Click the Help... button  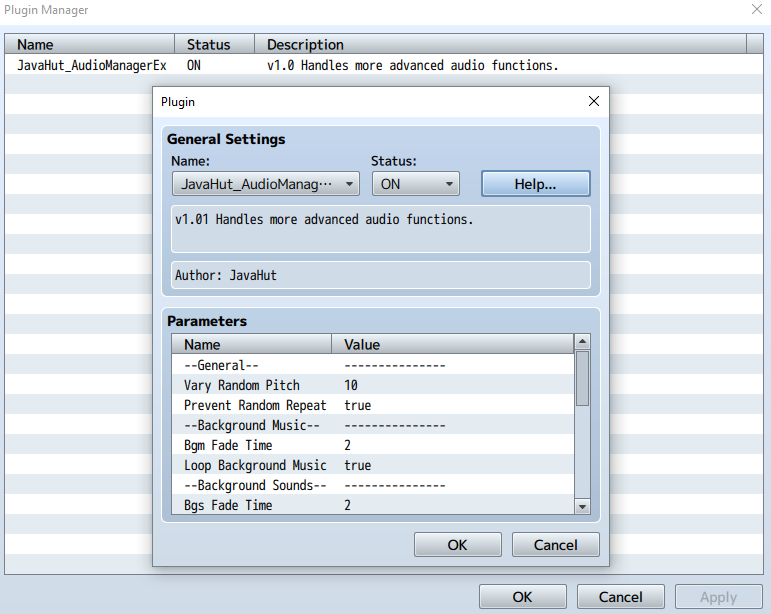pyautogui.click(x=535, y=184)
